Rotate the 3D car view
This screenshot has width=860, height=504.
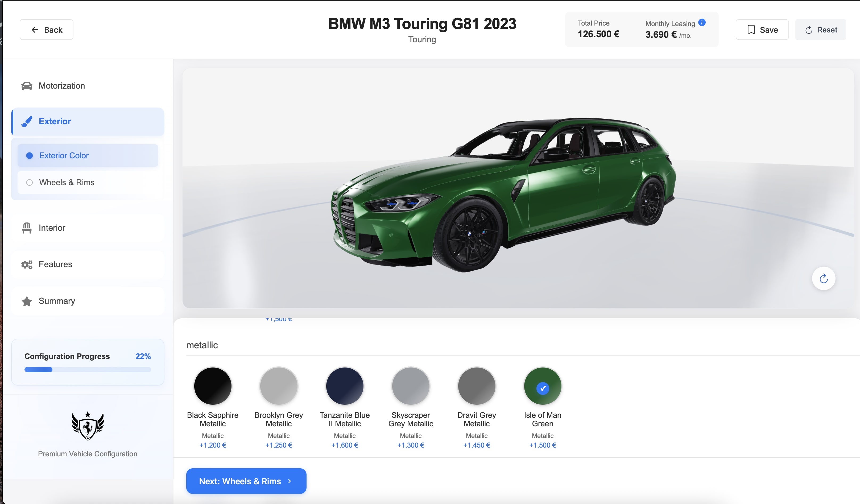824,278
